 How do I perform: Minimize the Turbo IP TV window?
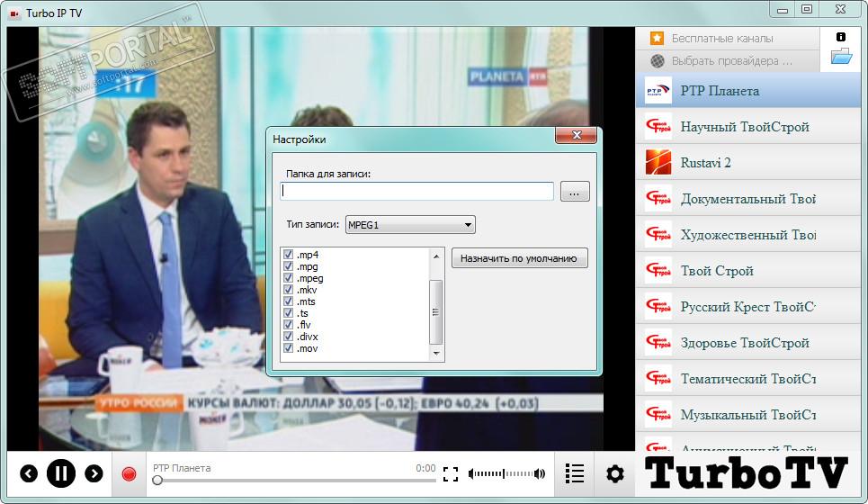click(783, 9)
